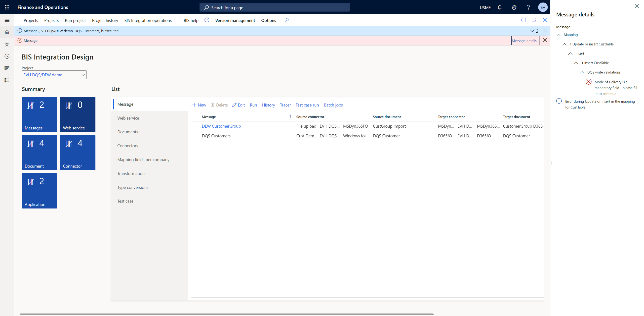
Task: Open the Version management tab
Action: (235, 20)
